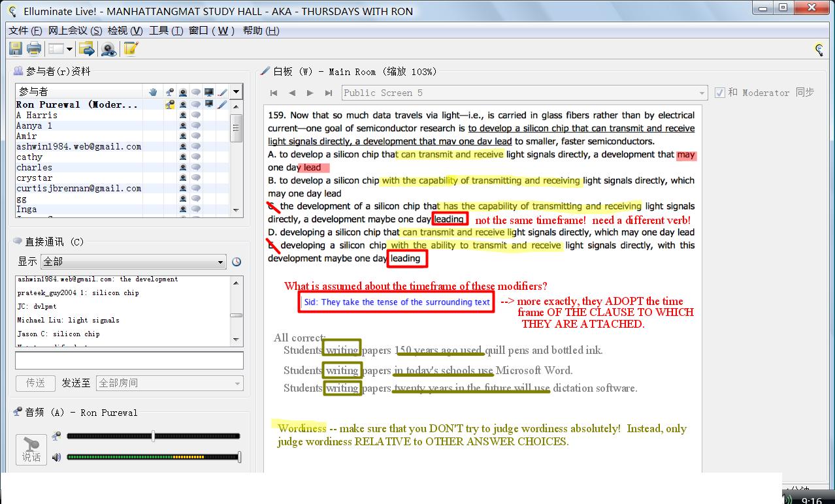Screen dimensions: 835x504
Task: Open the participants list options dropdown arrow
Action: (x=237, y=92)
